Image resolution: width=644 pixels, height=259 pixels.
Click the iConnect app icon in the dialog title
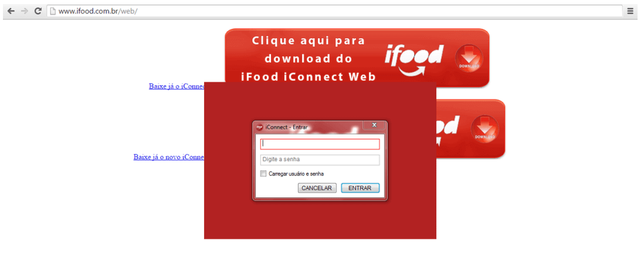(259, 127)
